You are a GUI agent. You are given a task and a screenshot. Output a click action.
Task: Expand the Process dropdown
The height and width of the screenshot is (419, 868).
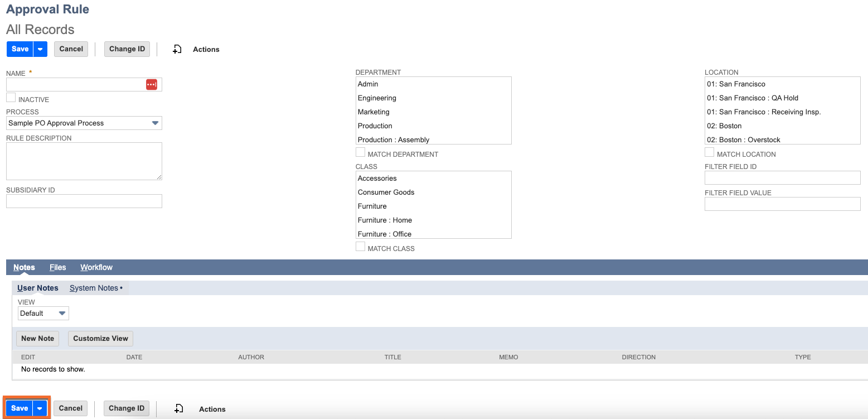156,123
